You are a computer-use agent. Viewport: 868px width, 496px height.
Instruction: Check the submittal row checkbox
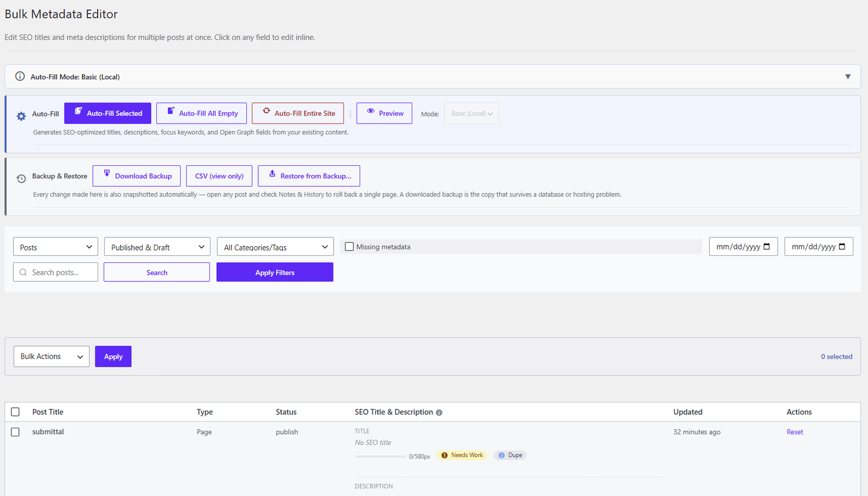click(15, 432)
